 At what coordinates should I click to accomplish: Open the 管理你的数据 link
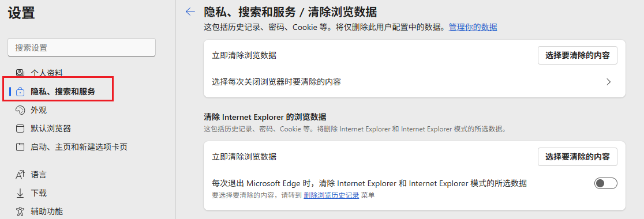[x=473, y=28]
